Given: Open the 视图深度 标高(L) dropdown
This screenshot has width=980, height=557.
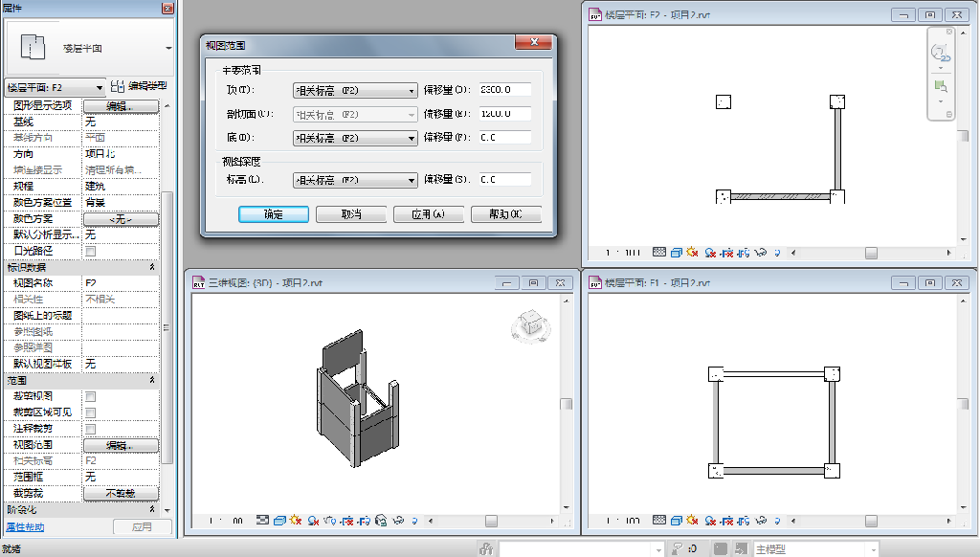Looking at the screenshot, I should (x=355, y=180).
